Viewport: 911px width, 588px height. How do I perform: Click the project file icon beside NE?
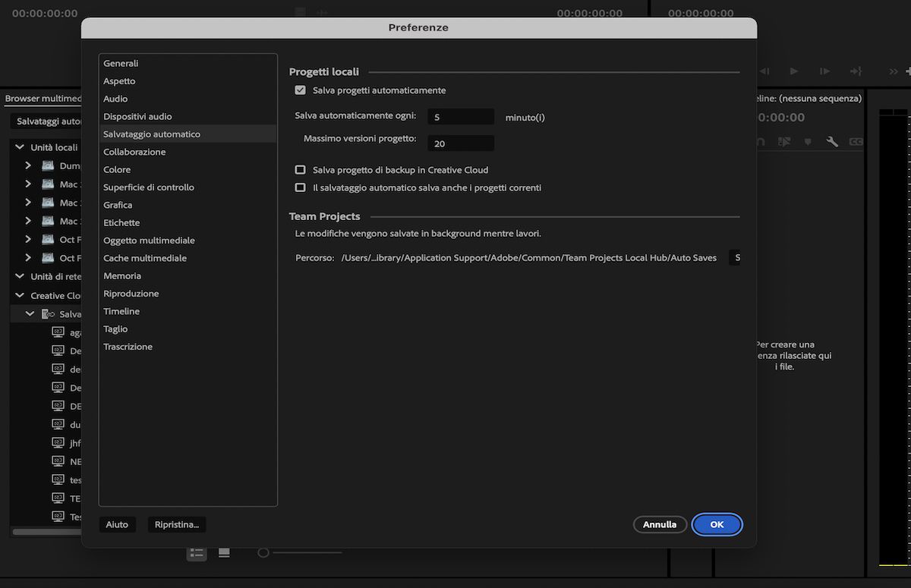click(x=58, y=461)
